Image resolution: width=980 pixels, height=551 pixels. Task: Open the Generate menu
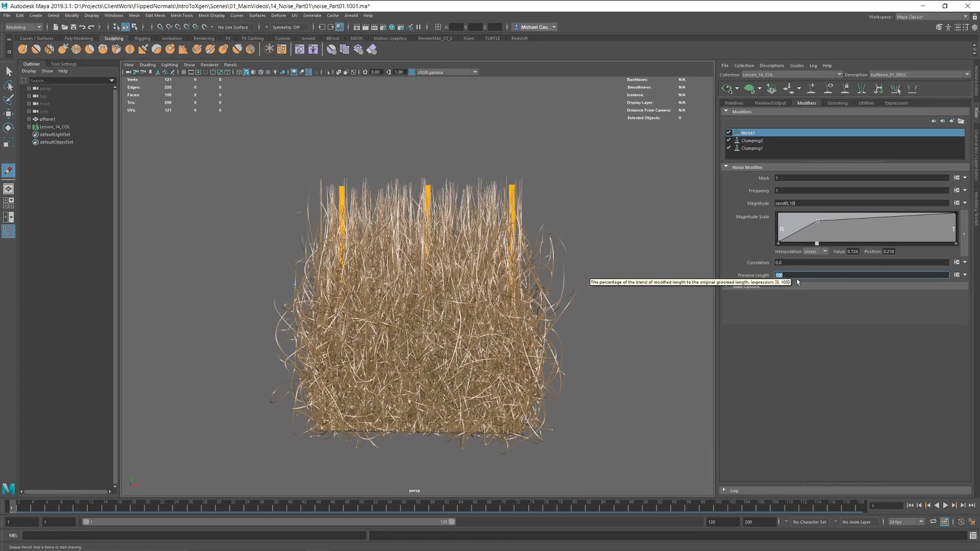point(312,15)
